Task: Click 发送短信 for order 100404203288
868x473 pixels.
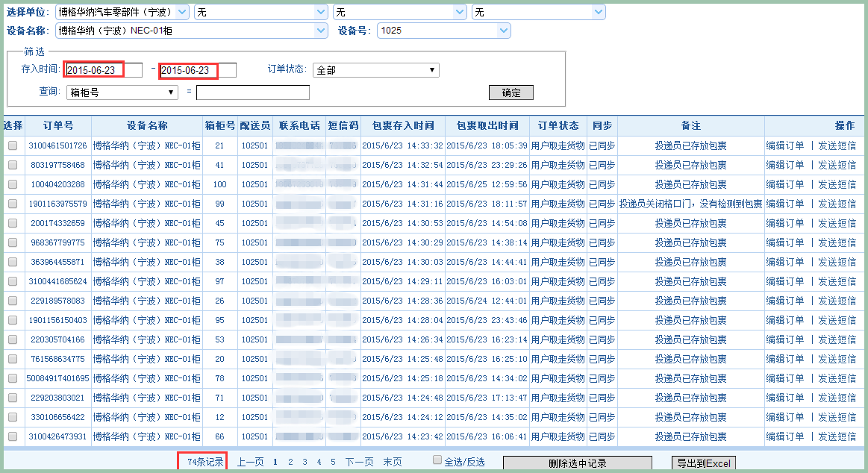Action: [x=837, y=185]
